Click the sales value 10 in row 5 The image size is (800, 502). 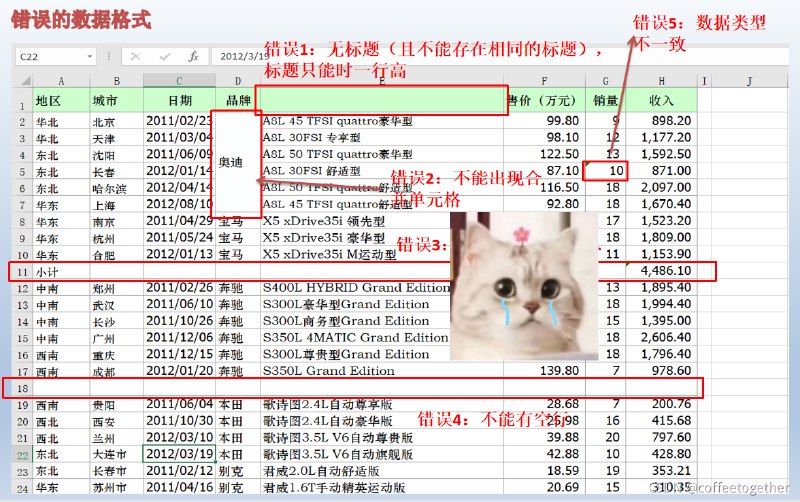[606, 171]
